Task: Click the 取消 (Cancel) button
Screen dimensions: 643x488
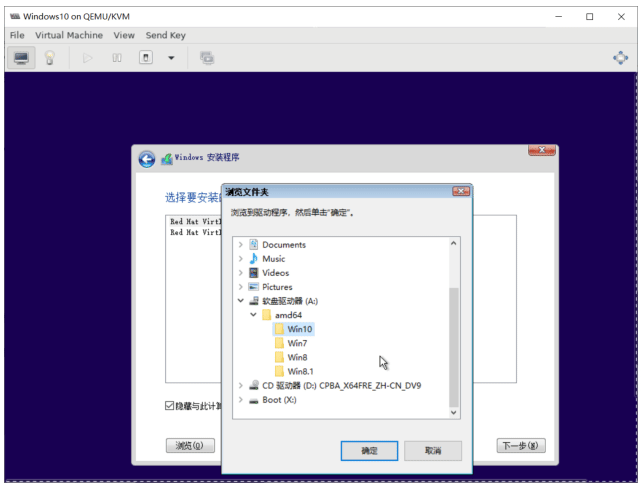Action: click(x=432, y=451)
